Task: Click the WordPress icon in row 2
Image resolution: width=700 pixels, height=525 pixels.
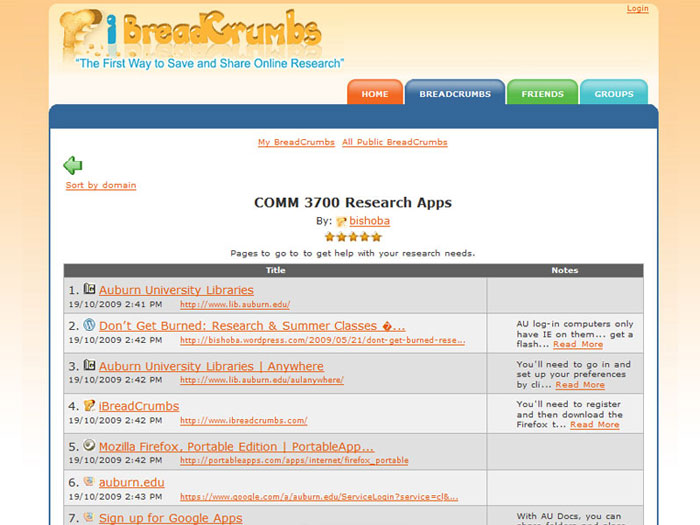Action: click(89, 325)
